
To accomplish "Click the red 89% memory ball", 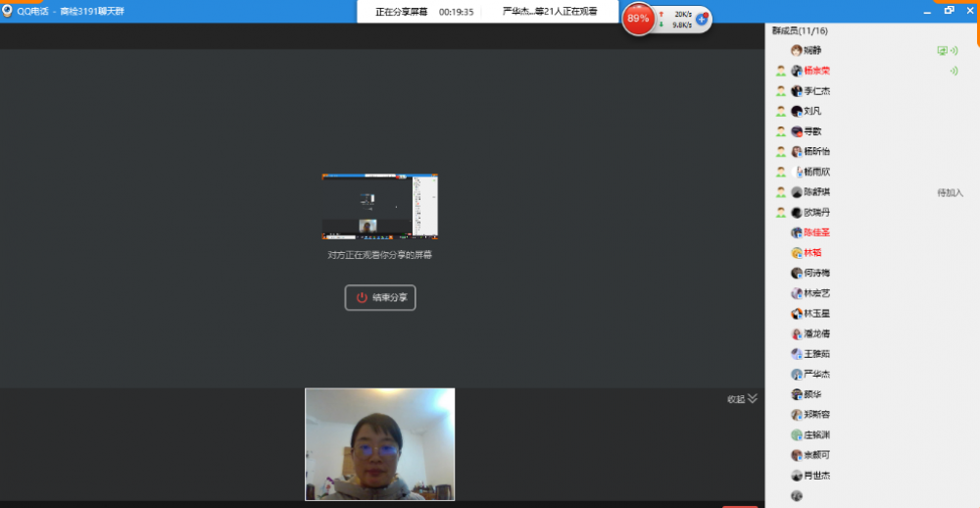I will tap(638, 19).
